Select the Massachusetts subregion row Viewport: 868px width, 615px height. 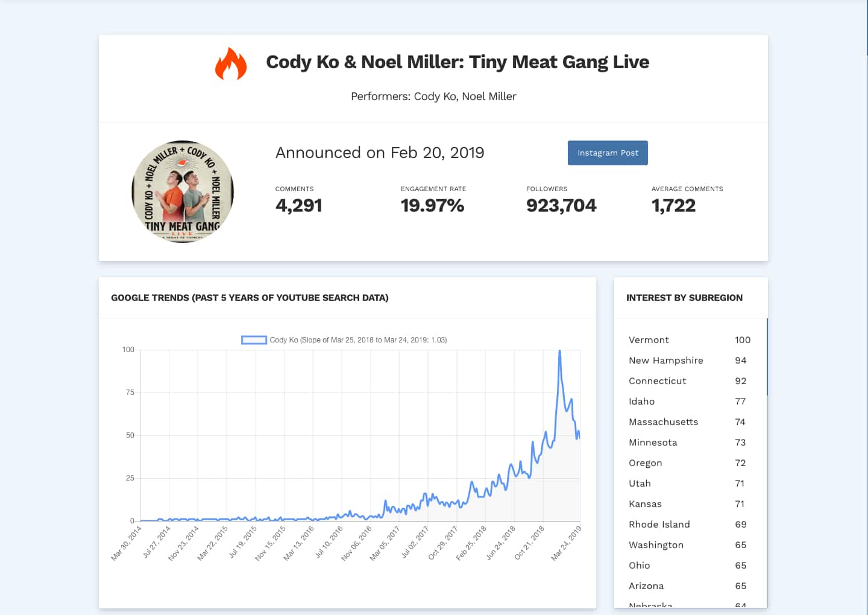pyautogui.click(x=690, y=422)
